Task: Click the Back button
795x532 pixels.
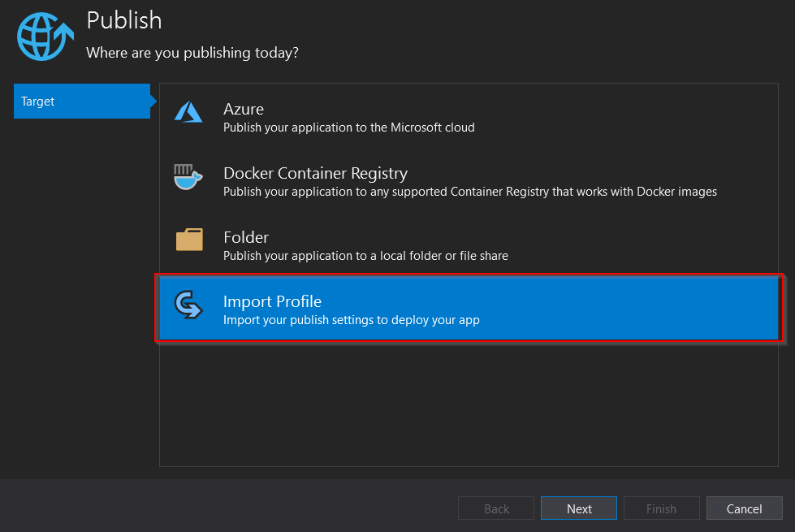Action: pos(496,508)
